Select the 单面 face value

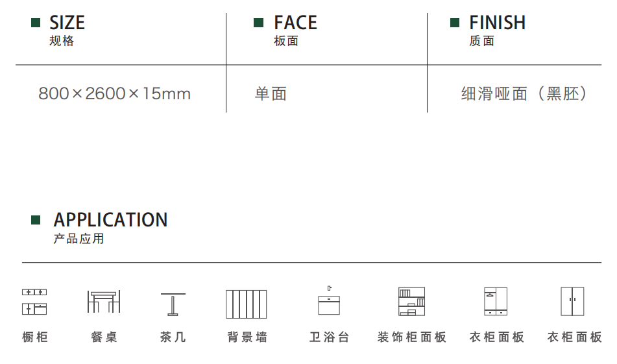pos(271,93)
